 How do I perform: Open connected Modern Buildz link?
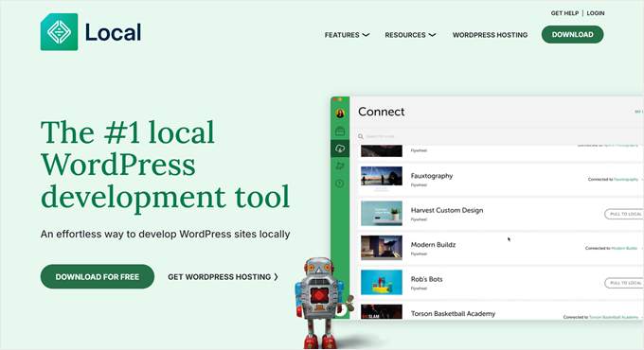click(624, 248)
